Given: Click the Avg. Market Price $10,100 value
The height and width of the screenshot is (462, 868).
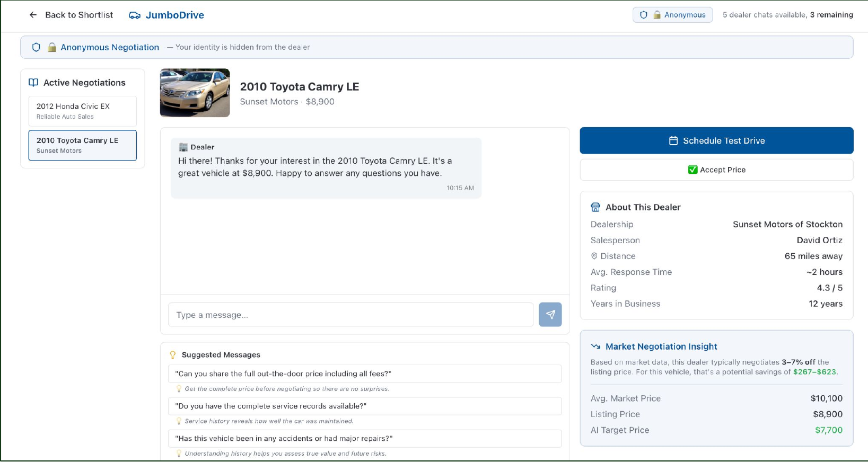Looking at the screenshot, I should pyautogui.click(x=827, y=398).
